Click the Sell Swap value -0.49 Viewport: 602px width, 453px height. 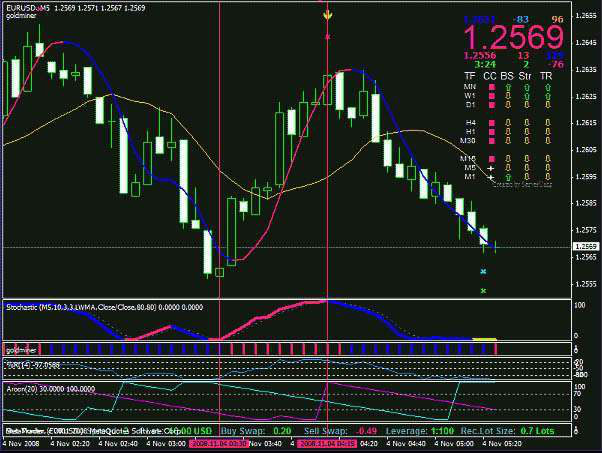[366, 431]
